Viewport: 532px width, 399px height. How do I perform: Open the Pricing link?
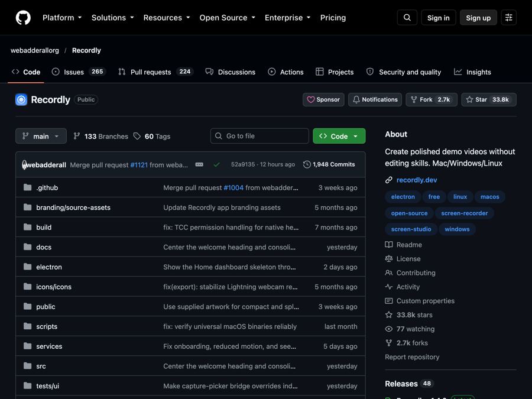pos(333,18)
